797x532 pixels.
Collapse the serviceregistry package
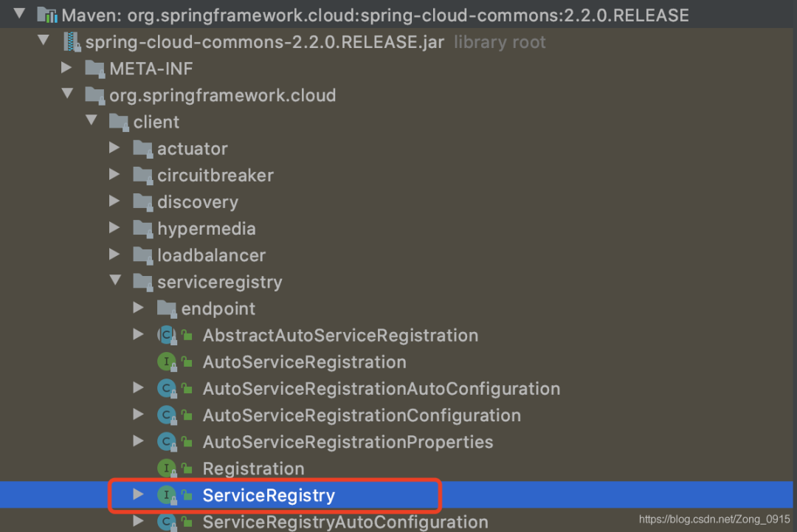[x=115, y=281]
